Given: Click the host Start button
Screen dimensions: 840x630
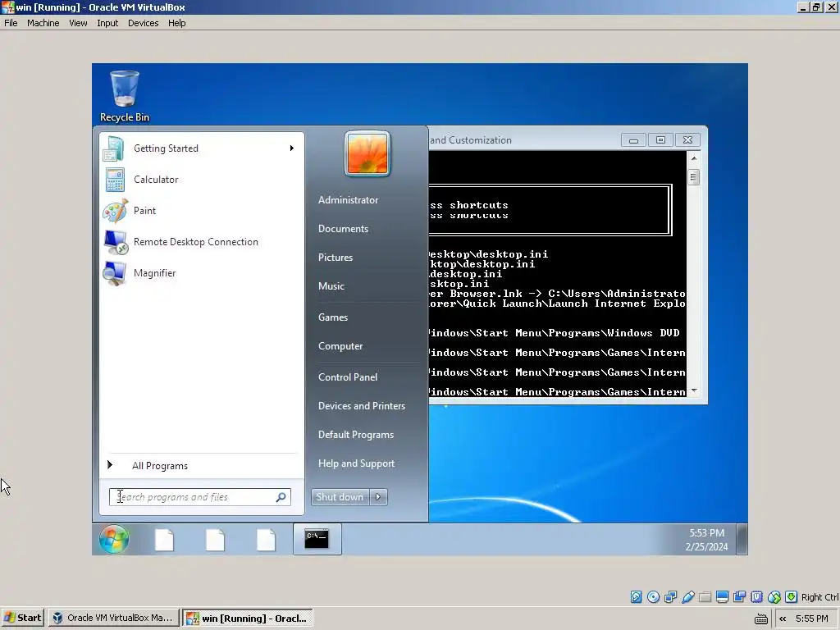Looking at the screenshot, I should tap(22, 619).
